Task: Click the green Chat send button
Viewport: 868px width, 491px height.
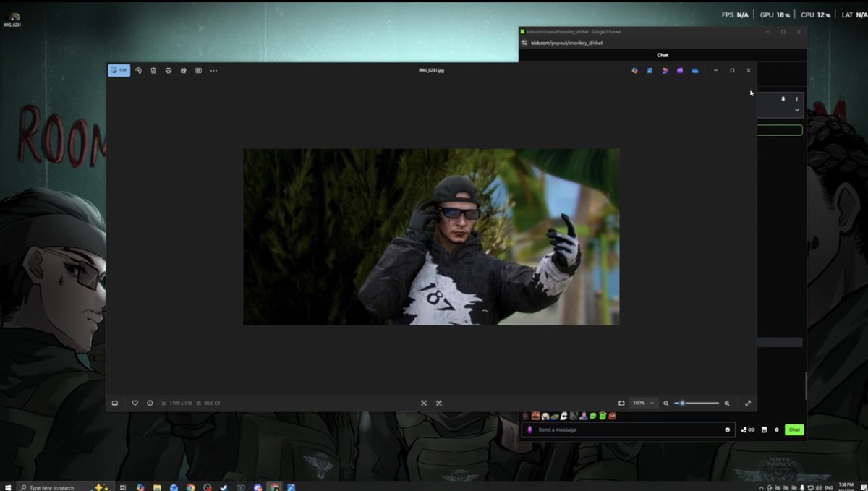Action: click(794, 430)
